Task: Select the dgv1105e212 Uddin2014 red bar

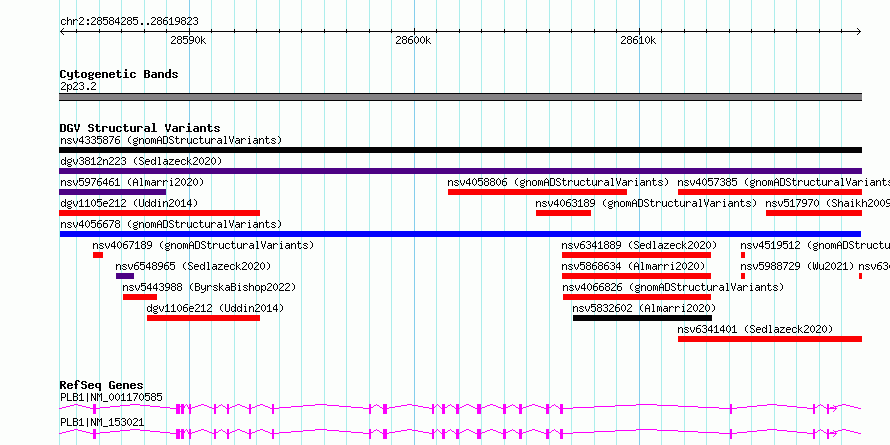Action: [159, 213]
